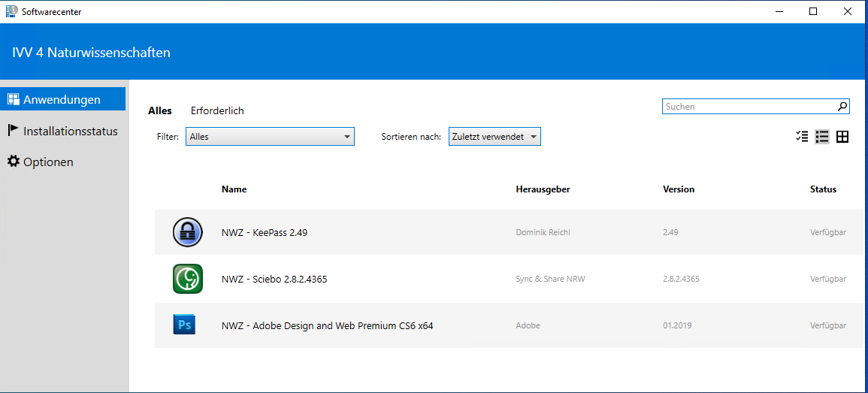The width and height of the screenshot is (868, 393).
Task: Click into the Suchen search field
Action: (749, 107)
